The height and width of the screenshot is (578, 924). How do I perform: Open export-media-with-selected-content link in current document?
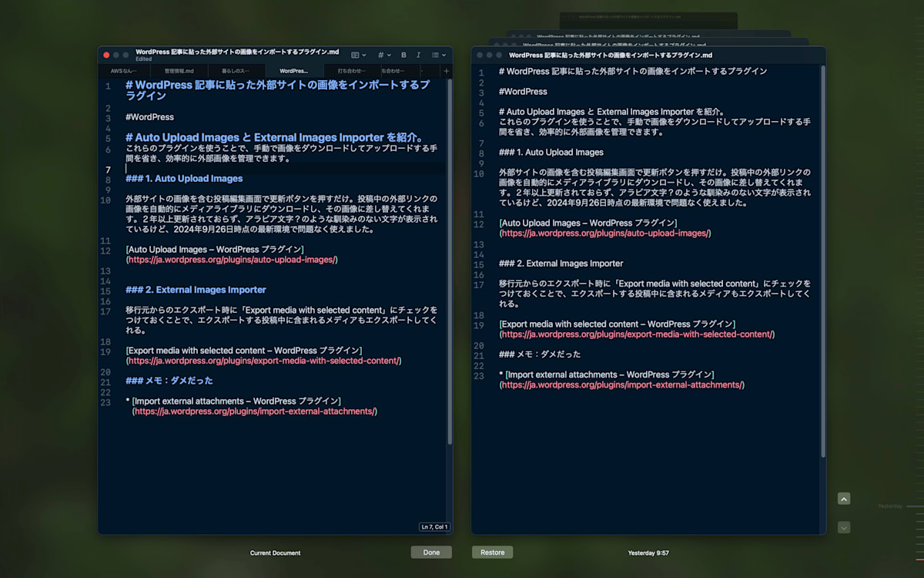click(x=263, y=361)
